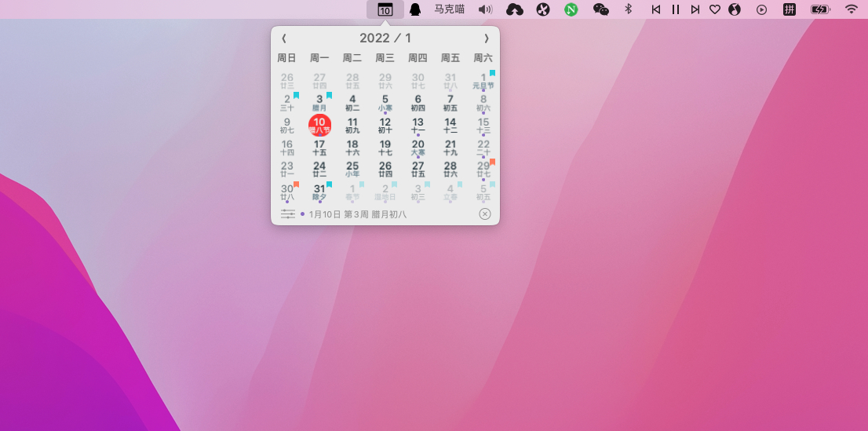Select January 17 十五

point(319,148)
